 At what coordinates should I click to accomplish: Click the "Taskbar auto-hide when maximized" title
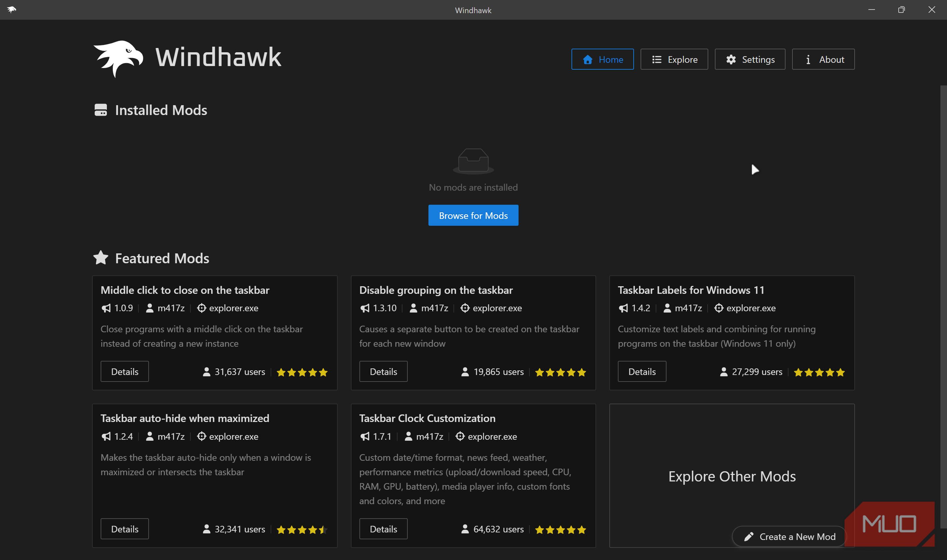pos(185,418)
